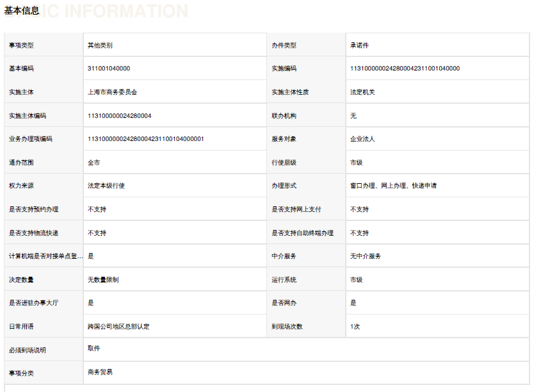Select the '业务办理项编码' label
534x392 pixels.
tap(30, 139)
